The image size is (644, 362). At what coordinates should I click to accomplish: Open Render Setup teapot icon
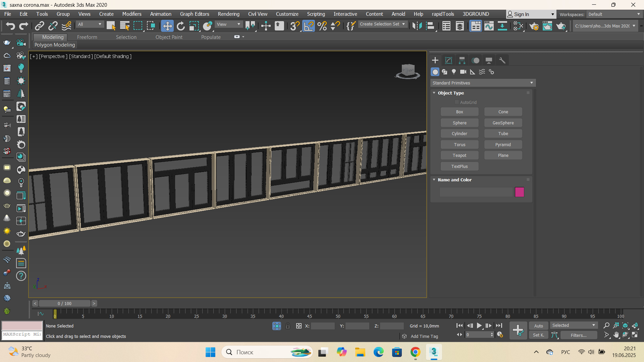point(534,26)
